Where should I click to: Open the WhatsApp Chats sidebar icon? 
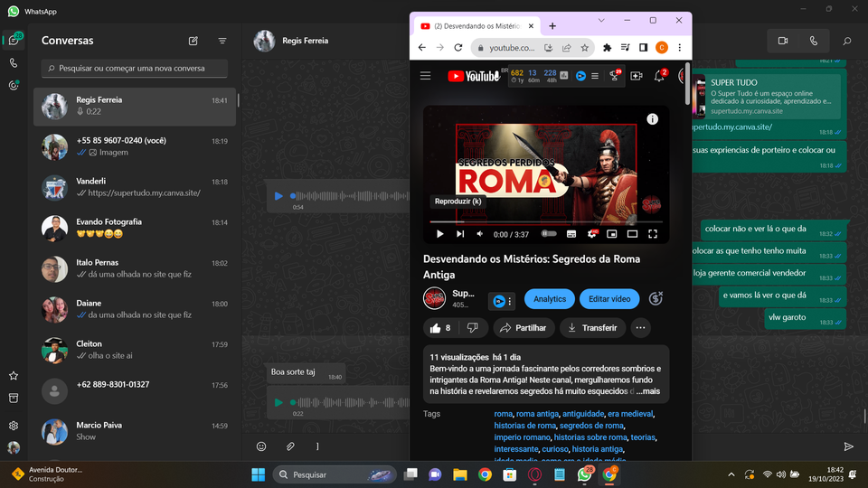[x=14, y=40]
